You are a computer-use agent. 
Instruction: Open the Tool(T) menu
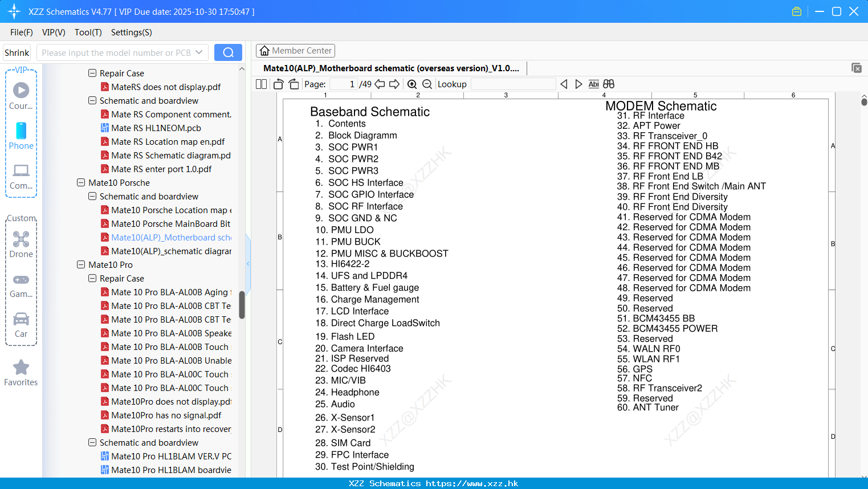(88, 32)
